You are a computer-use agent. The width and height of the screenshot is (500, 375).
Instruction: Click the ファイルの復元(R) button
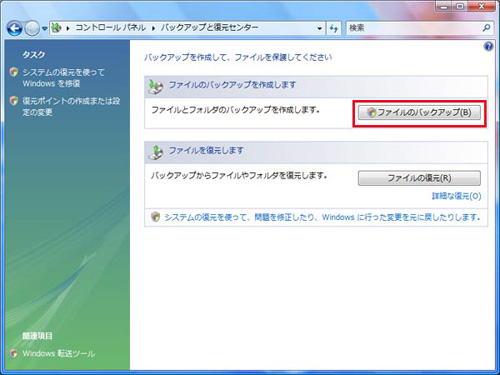(x=419, y=178)
